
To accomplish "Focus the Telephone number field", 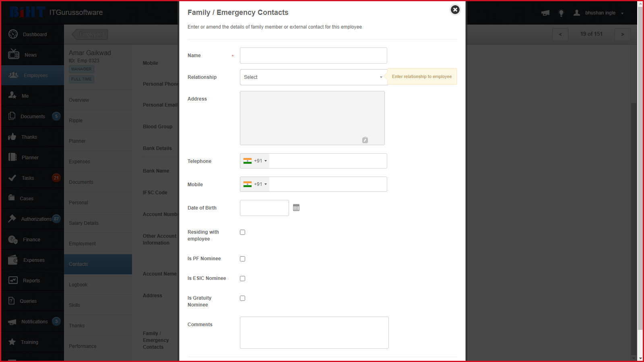I will click(328, 161).
